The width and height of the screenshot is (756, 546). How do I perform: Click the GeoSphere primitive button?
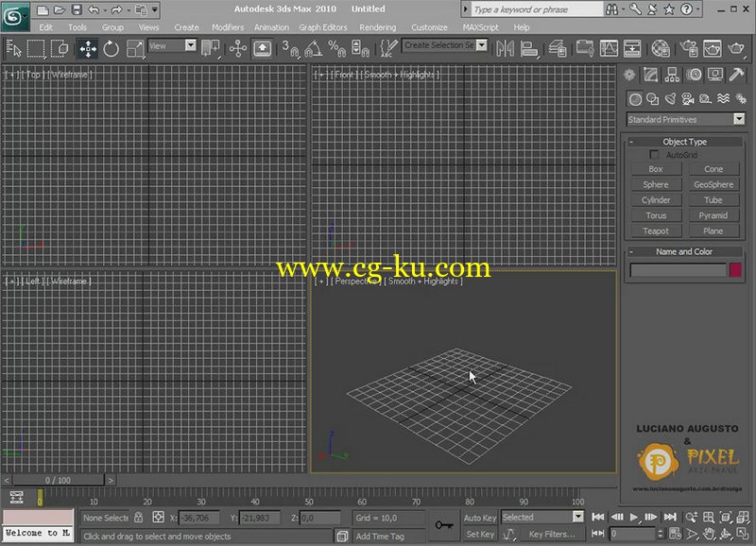(713, 184)
